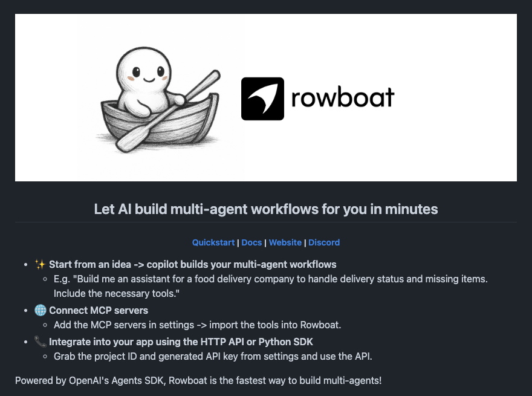Click the globe emoji before 'Connect MCP servers'
Image resolution: width=532 pixels, height=396 pixels.
point(40,310)
